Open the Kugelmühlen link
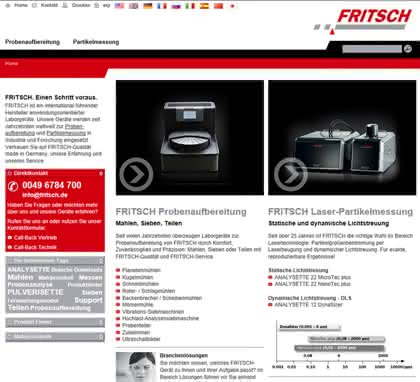 click(137, 277)
